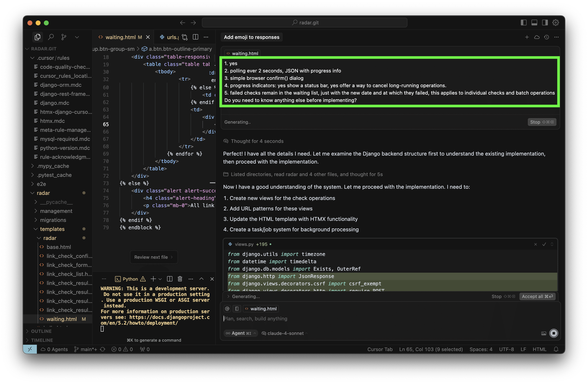The width and height of the screenshot is (588, 384).
Task: Open the Search icon in sidebar
Action: coord(51,37)
